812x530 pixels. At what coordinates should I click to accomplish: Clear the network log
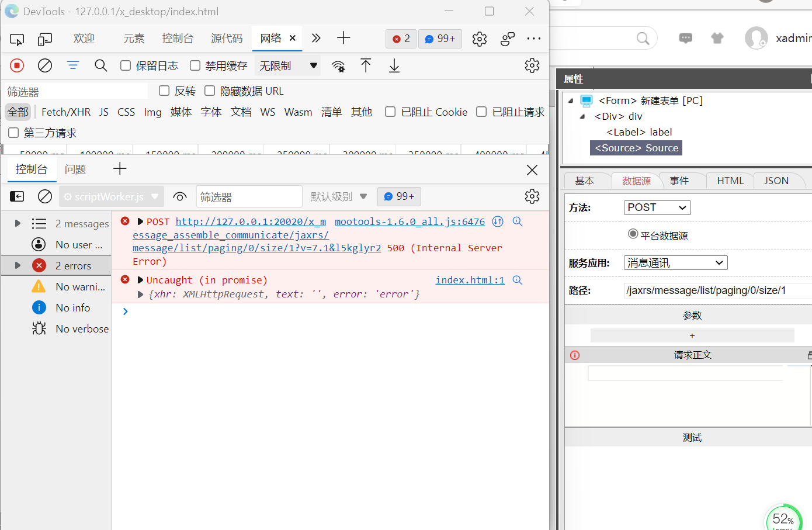coord(45,65)
